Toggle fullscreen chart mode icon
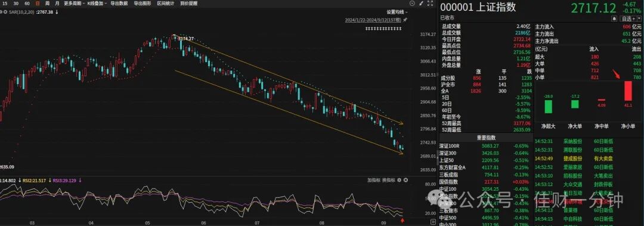Screen dimensions: 644x226 pyautogui.click(x=430, y=4)
